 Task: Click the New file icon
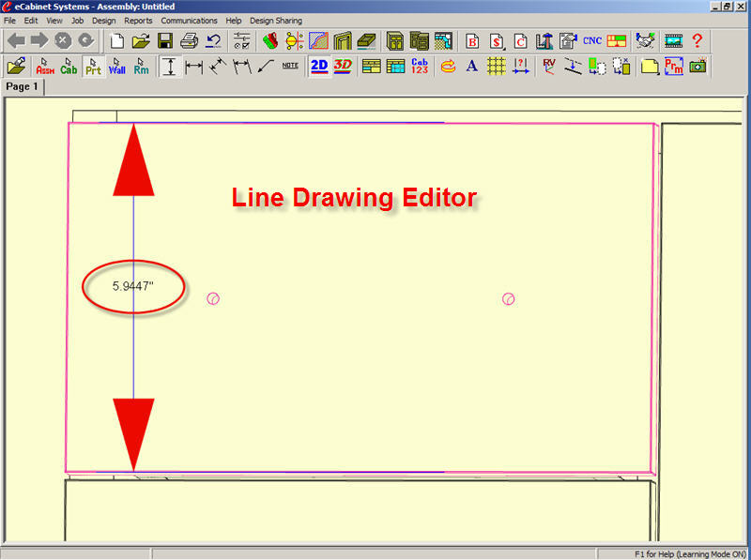(x=116, y=41)
